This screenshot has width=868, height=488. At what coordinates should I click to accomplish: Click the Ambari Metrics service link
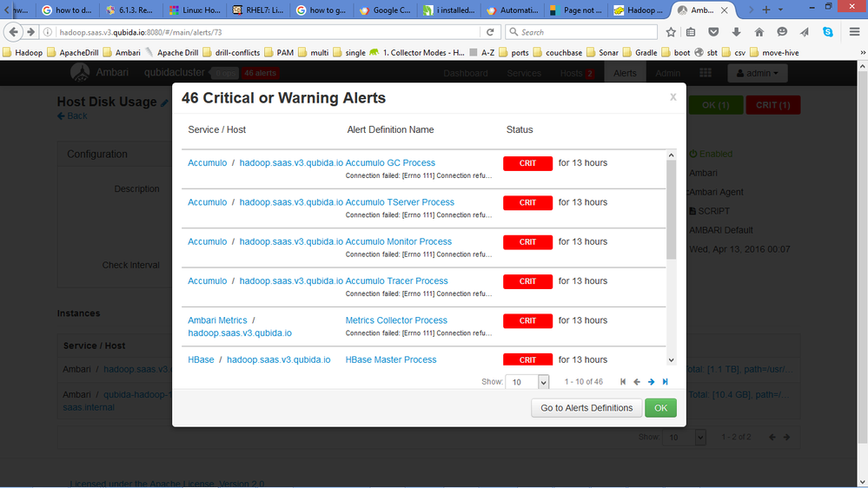(217, 320)
